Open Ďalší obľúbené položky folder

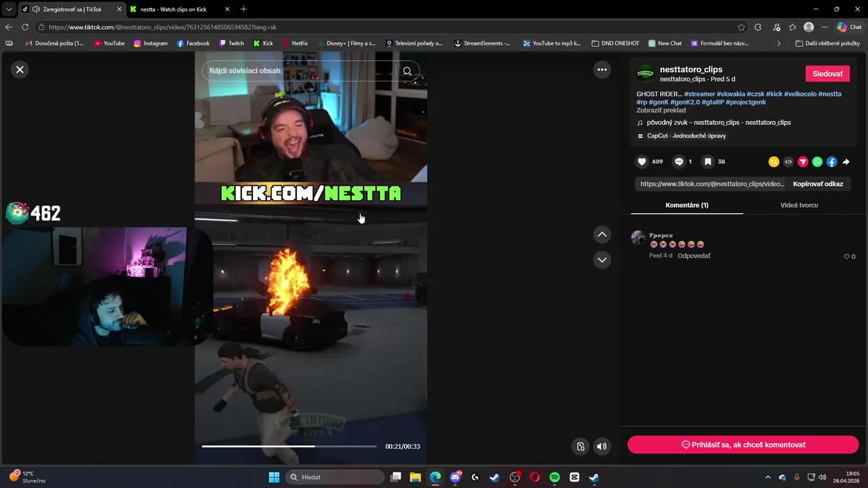click(827, 43)
